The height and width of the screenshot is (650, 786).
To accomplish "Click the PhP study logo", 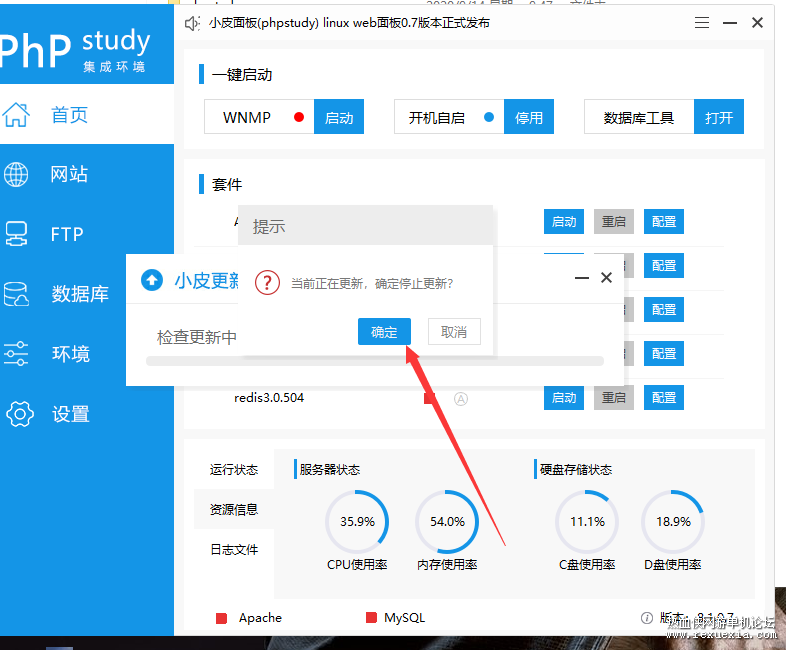I will (75, 49).
